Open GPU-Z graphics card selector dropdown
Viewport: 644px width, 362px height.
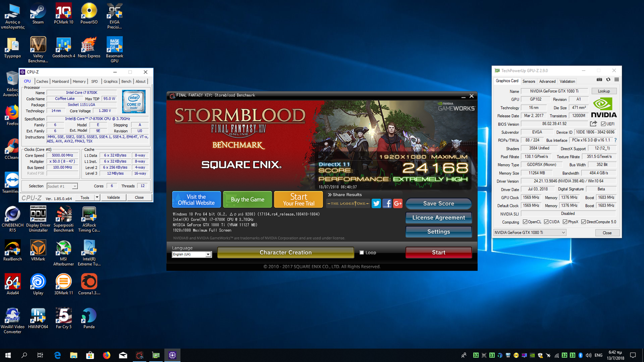(530, 232)
